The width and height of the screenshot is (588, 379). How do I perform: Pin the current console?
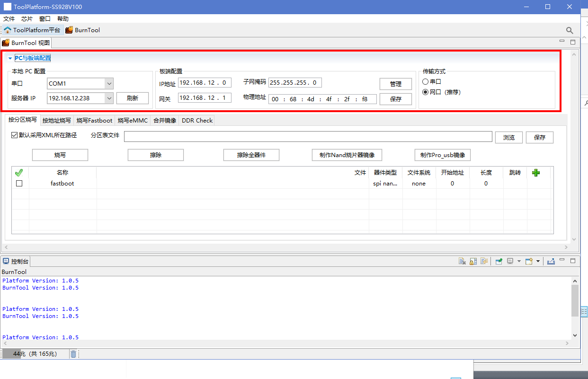pyautogui.click(x=499, y=261)
